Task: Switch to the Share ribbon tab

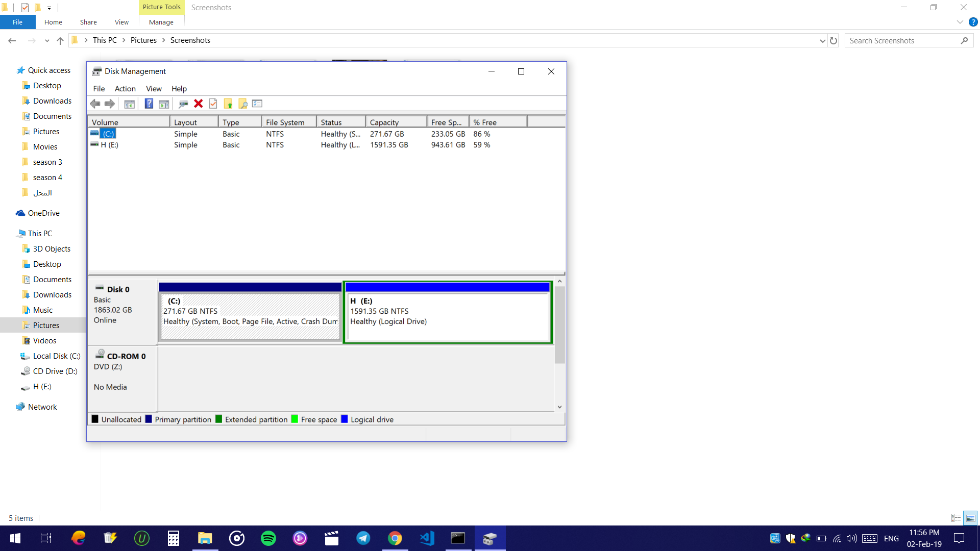Action: (x=88, y=22)
